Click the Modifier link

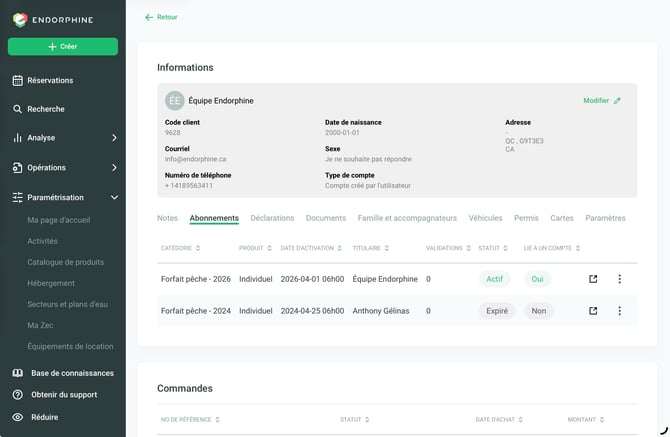point(601,100)
